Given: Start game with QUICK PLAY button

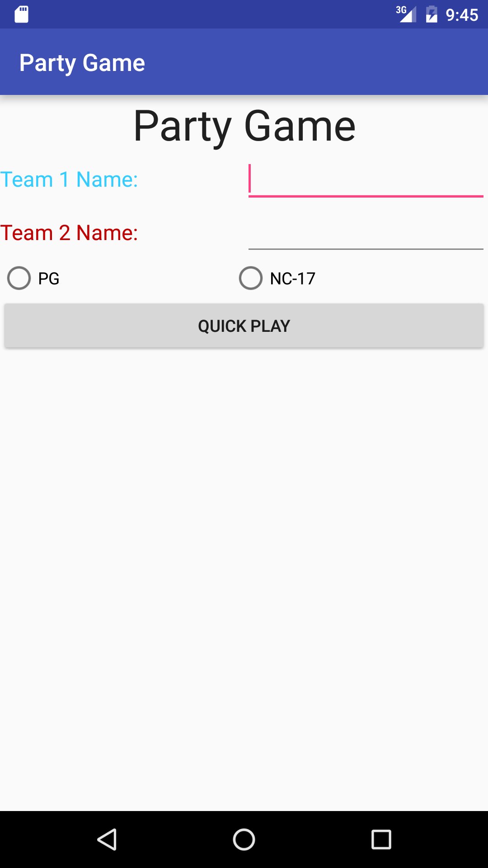Looking at the screenshot, I should pyautogui.click(x=244, y=325).
